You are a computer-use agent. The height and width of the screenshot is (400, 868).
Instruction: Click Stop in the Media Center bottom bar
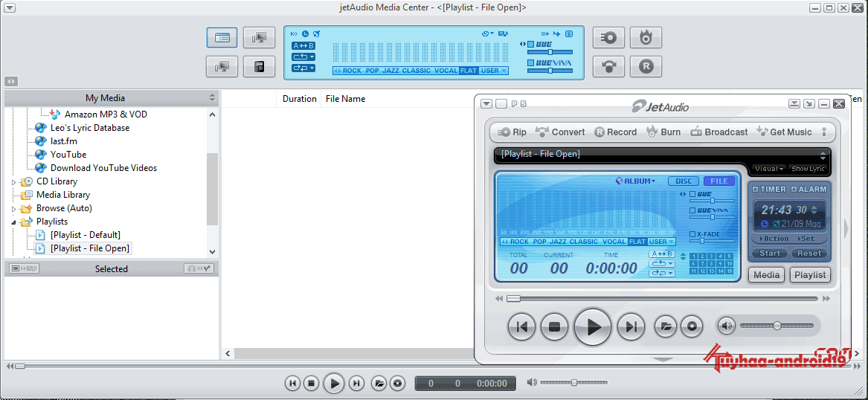pos(311,383)
